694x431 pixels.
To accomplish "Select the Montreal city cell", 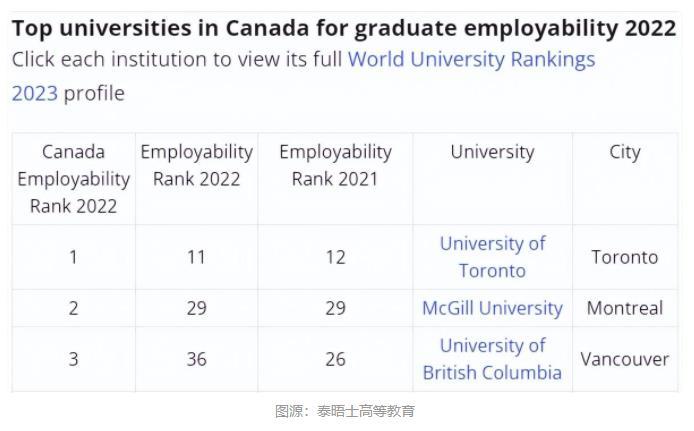I will tap(625, 308).
